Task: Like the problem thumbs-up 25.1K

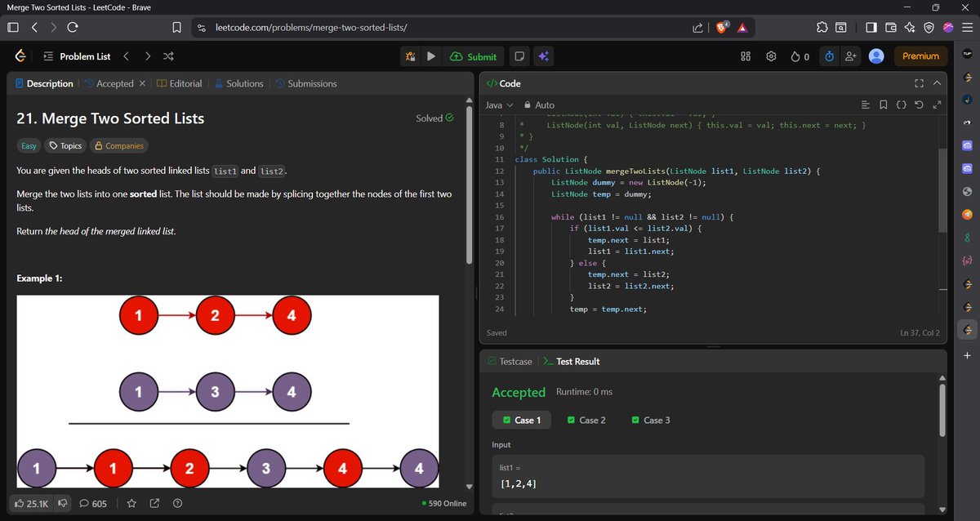Action: (32, 503)
